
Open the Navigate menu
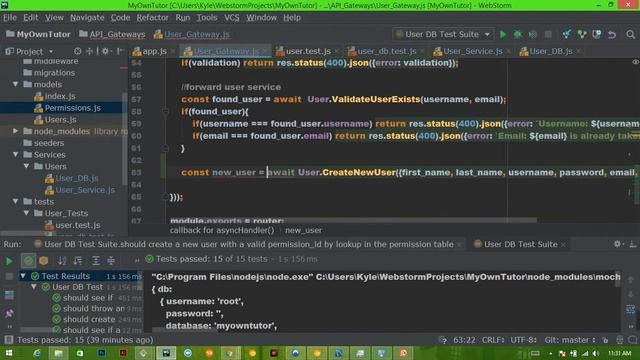pos(87,18)
